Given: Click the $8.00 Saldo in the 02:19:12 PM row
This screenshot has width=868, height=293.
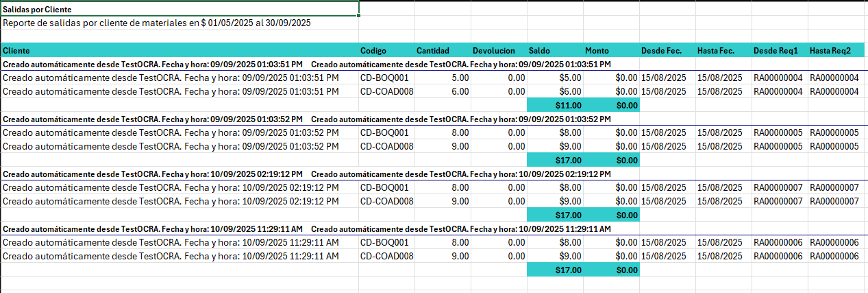Looking at the screenshot, I should (555, 187).
